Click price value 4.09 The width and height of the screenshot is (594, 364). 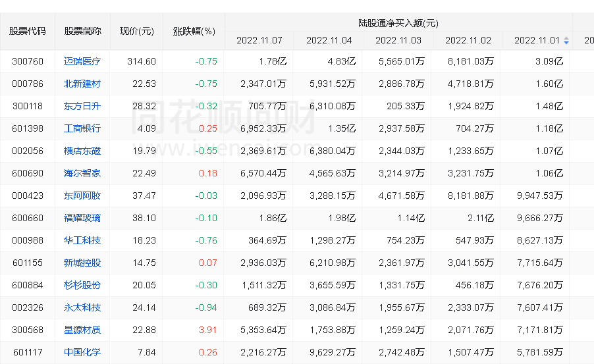(147, 128)
